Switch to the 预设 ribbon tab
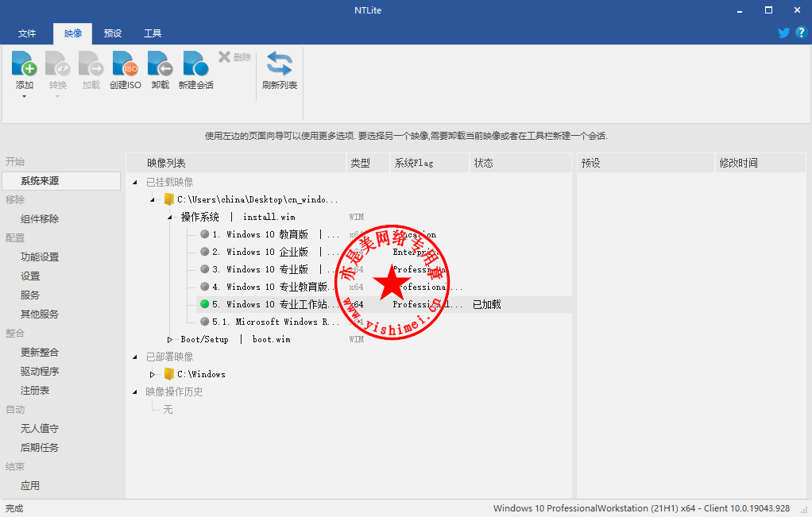This screenshot has width=812, height=517. [x=112, y=33]
